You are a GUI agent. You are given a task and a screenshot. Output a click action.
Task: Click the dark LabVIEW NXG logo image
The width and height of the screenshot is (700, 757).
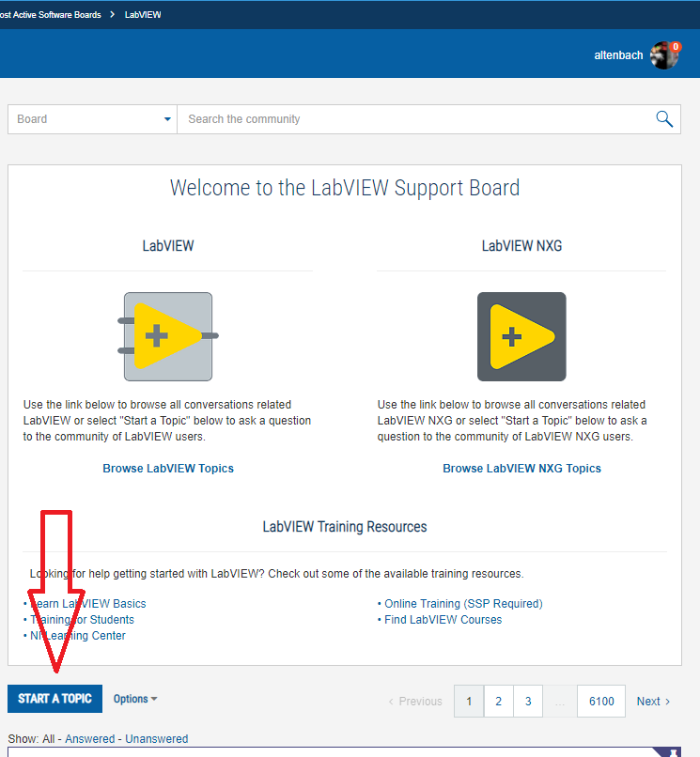[521, 336]
